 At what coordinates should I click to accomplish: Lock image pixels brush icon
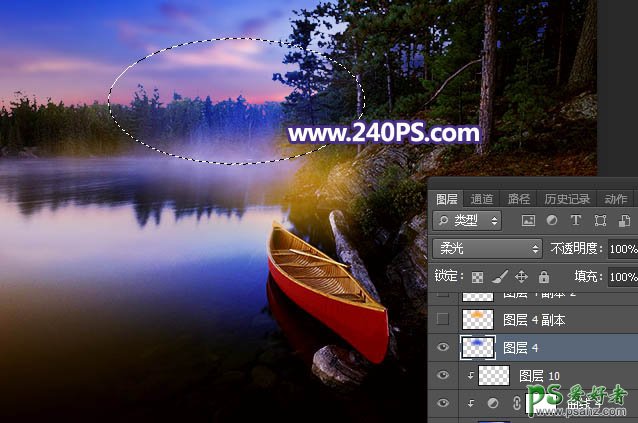(502, 277)
